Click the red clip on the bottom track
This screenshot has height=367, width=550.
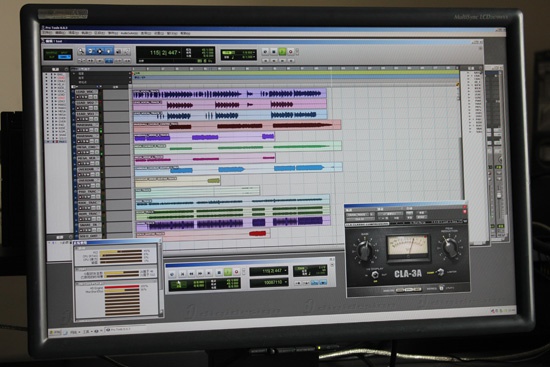(x=257, y=233)
